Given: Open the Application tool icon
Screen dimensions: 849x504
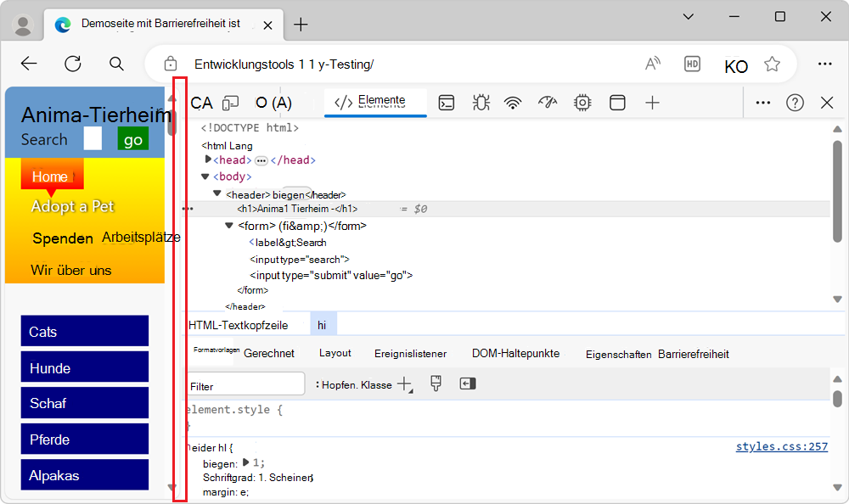Looking at the screenshot, I should (x=617, y=103).
